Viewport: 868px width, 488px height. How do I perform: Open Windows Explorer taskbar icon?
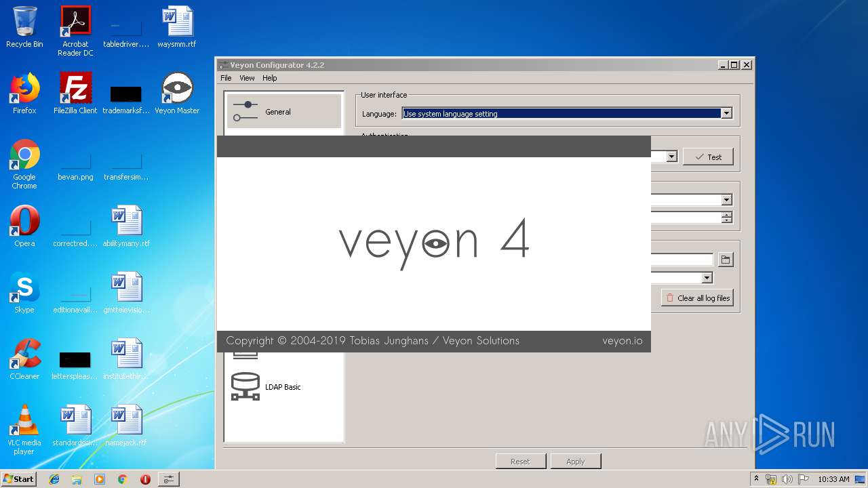77,479
